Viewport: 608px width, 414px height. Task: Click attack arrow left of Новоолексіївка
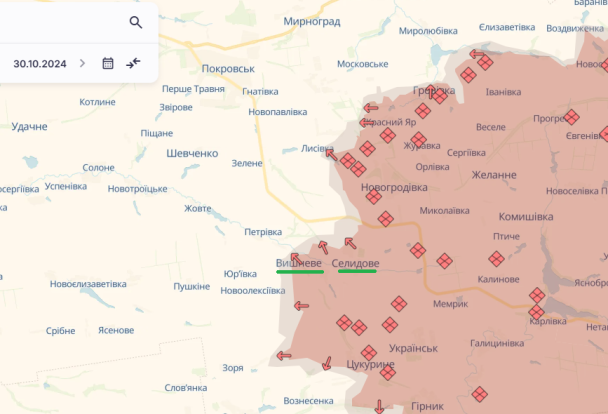[x=302, y=306]
